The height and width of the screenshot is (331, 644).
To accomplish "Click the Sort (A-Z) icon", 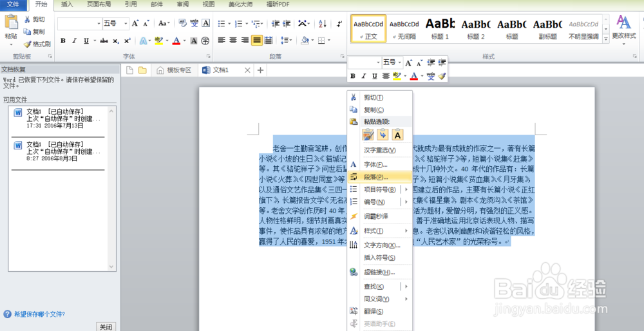I will pyautogui.click(x=323, y=23).
